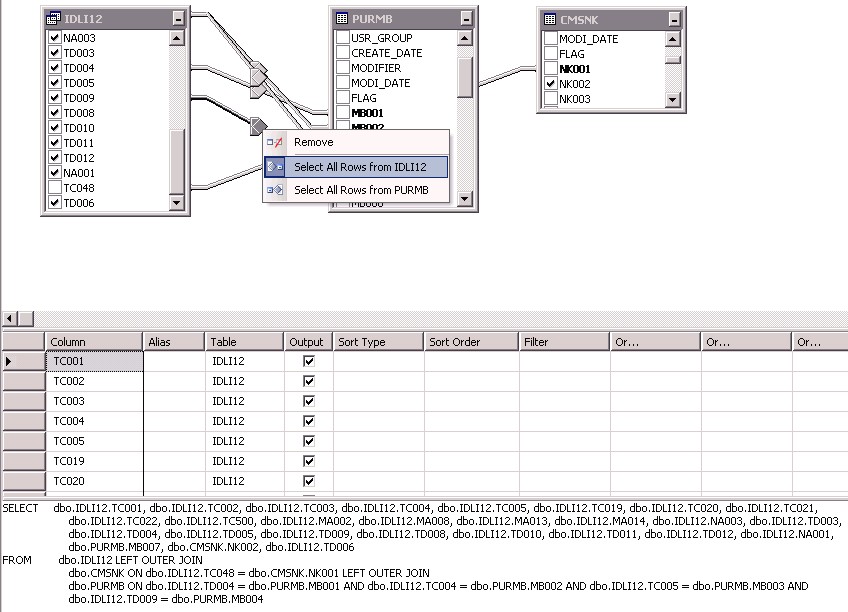Choose Select All Rows from IDLI12

(356, 167)
